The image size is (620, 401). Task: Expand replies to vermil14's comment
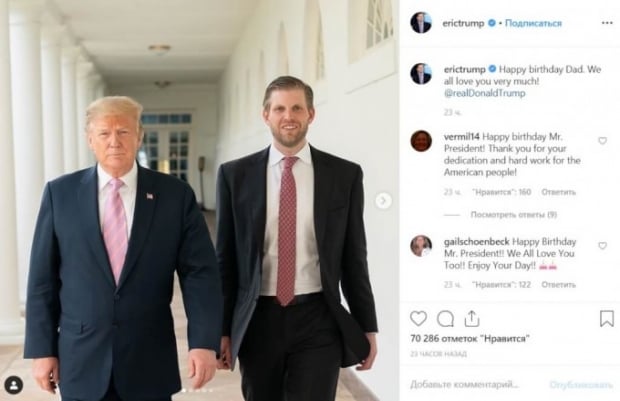point(513,215)
